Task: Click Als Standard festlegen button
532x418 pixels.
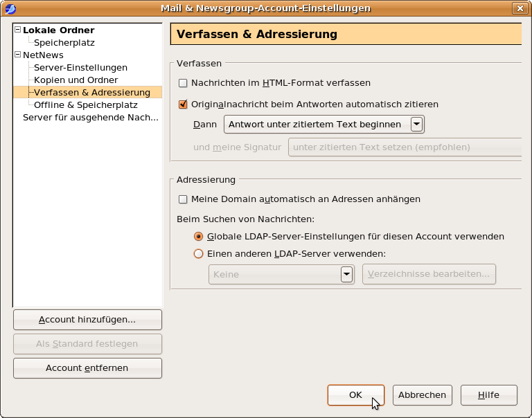Action: 87,344
